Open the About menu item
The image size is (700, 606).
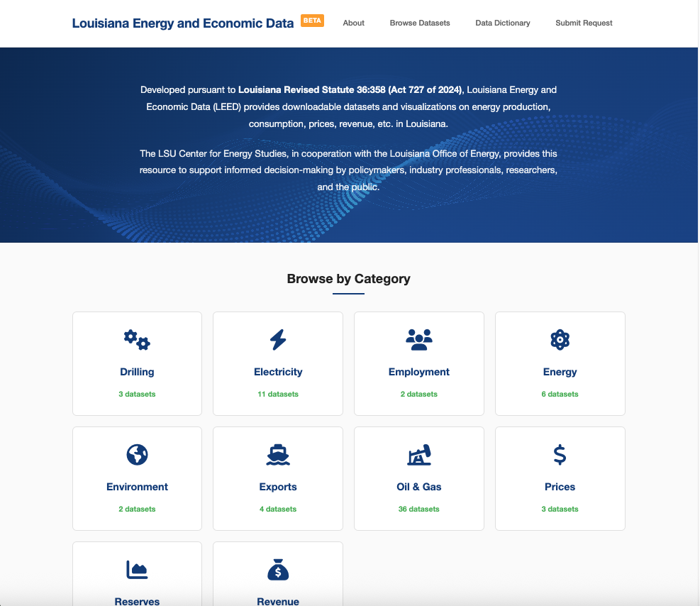click(353, 23)
